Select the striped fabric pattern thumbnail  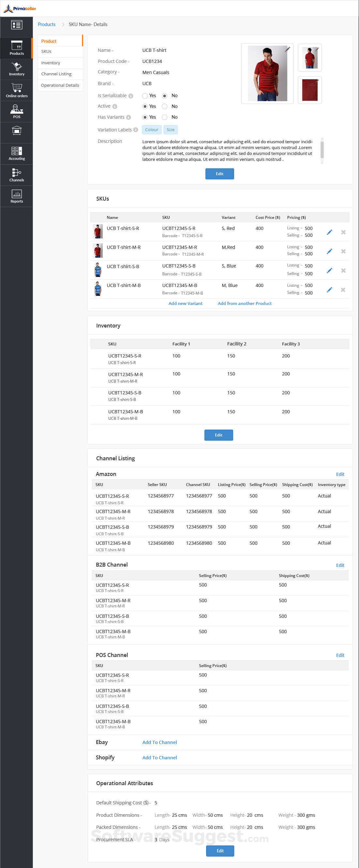[309, 90]
